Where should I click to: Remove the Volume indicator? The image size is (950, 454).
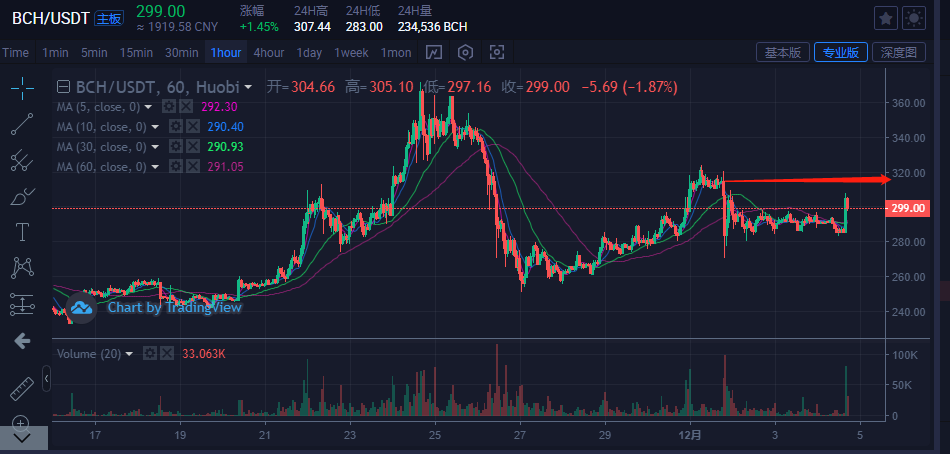167,354
